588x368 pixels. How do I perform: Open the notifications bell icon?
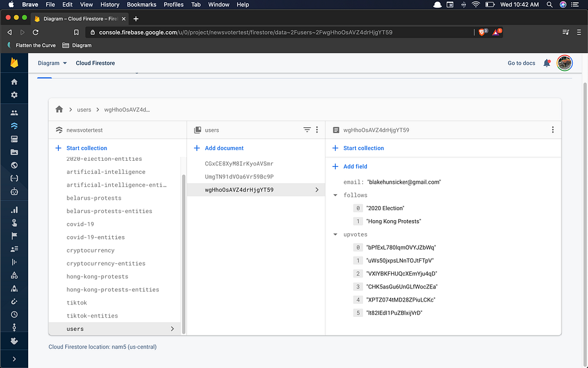click(546, 63)
